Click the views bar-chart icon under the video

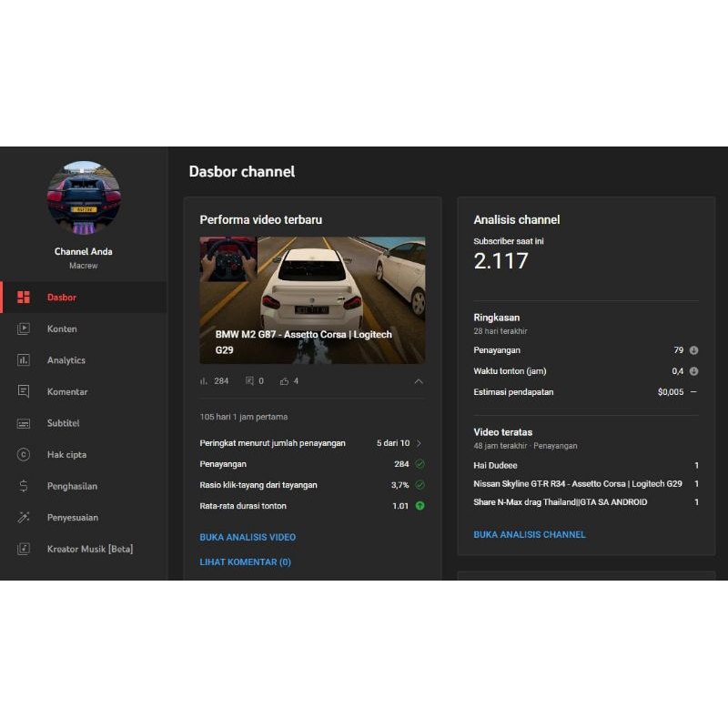click(205, 381)
